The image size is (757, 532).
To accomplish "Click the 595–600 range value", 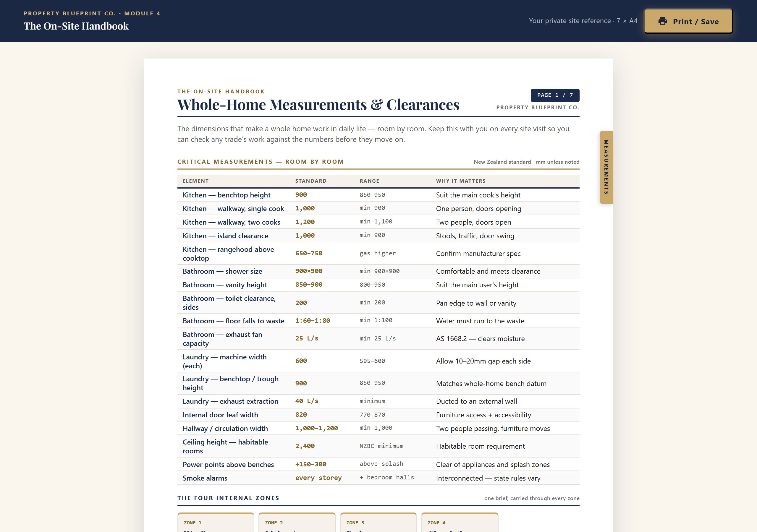I will (372, 361).
